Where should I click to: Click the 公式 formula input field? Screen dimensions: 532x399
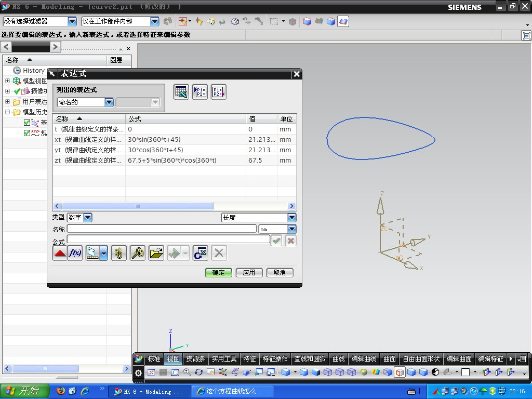coord(168,239)
